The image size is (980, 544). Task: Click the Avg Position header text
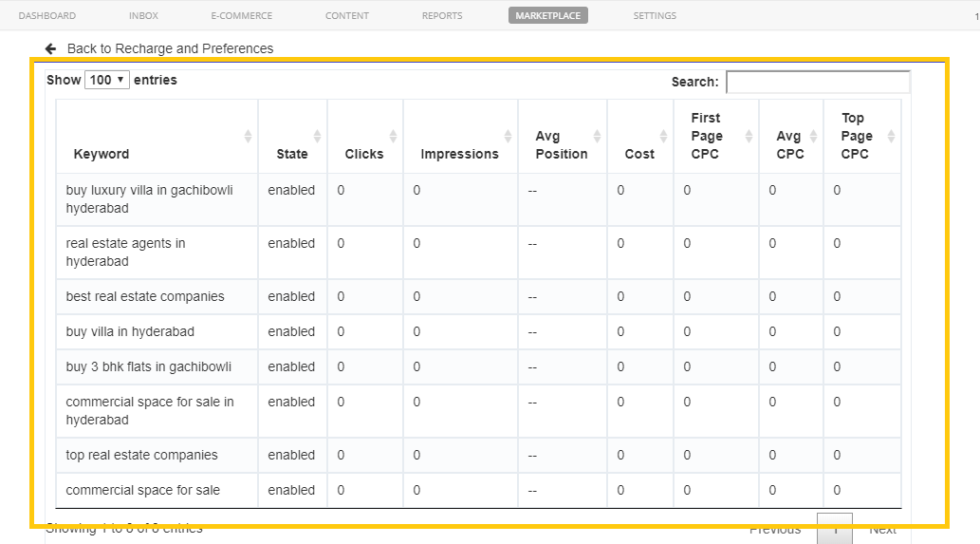(562, 145)
